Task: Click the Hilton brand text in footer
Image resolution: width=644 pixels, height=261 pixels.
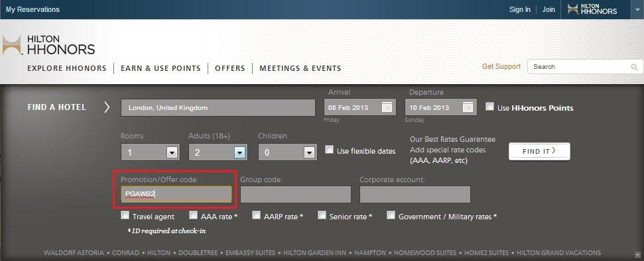Action: (159, 253)
